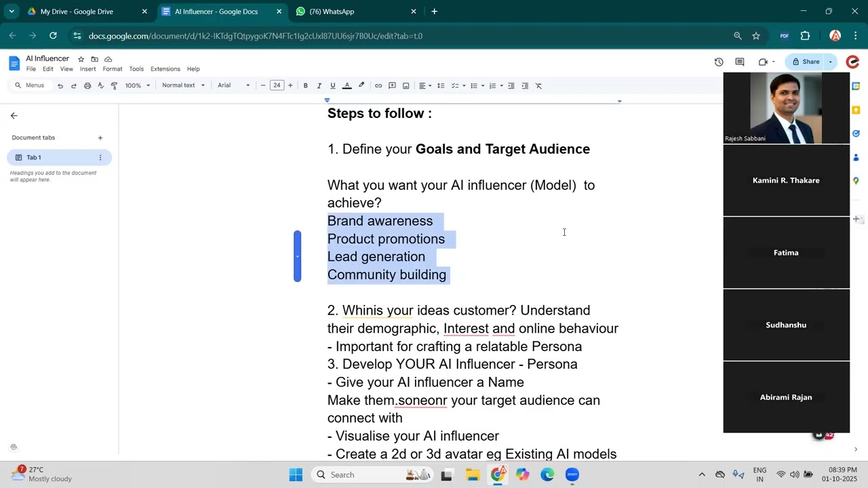Expand numbered list style options
Viewport: 868px width, 488px height.
tap(502, 85)
